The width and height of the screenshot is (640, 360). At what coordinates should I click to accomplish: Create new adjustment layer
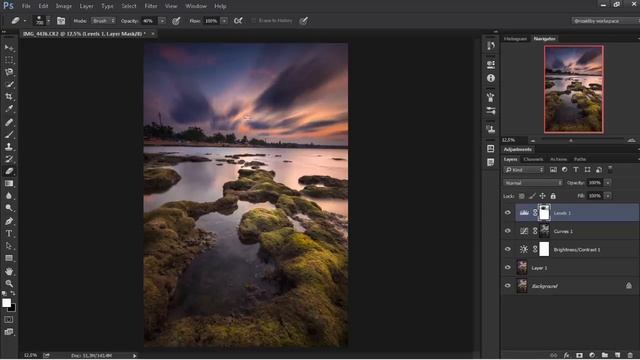(592, 355)
